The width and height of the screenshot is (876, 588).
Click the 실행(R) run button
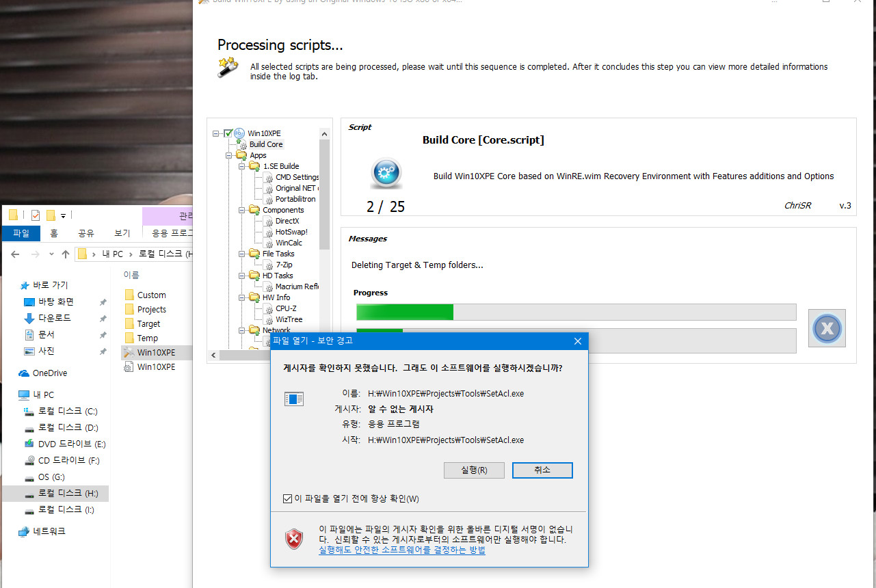pyautogui.click(x=474, y=470)
